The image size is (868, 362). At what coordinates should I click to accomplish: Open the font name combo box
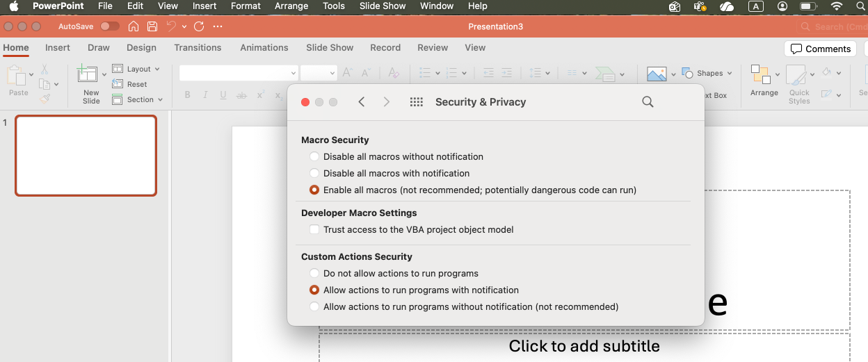pyautogui.click(x=239, y=73)
